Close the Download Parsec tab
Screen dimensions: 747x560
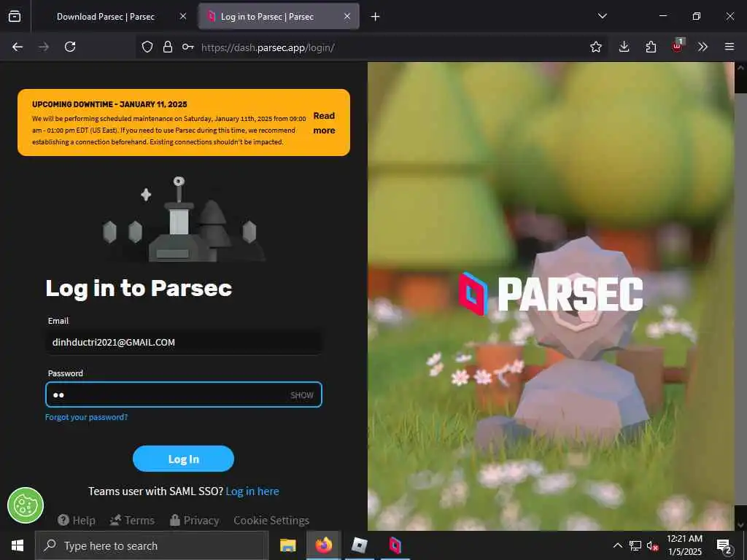click(x=183, y=16)
